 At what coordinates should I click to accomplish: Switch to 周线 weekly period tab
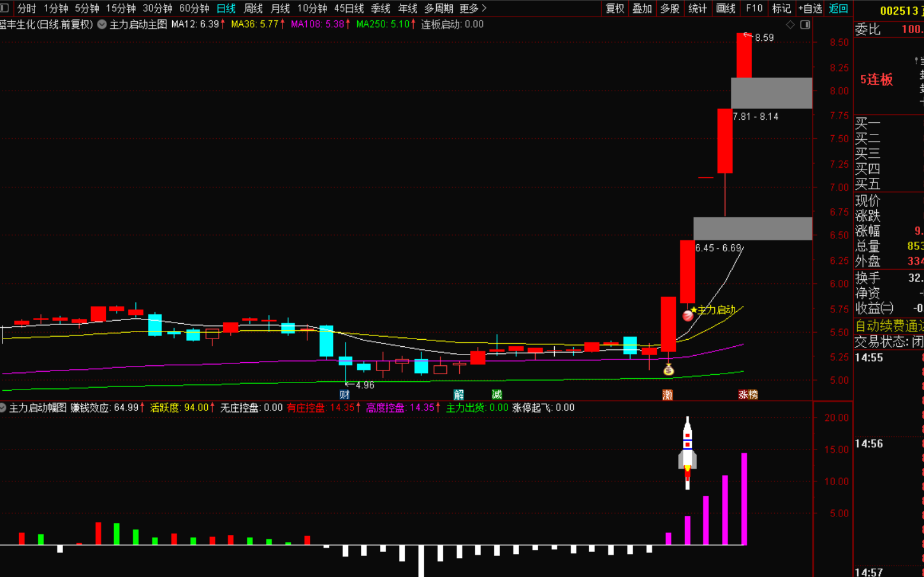(x=253, y=8)
